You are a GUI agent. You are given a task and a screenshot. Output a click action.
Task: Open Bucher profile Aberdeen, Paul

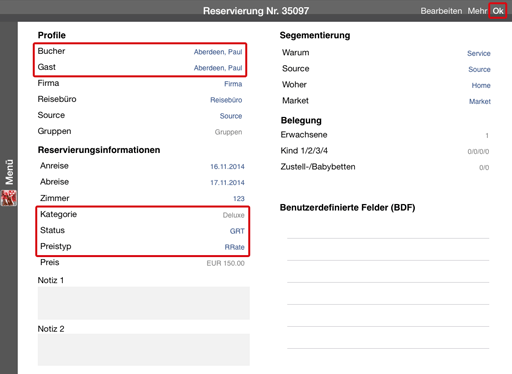coord(218,52)
